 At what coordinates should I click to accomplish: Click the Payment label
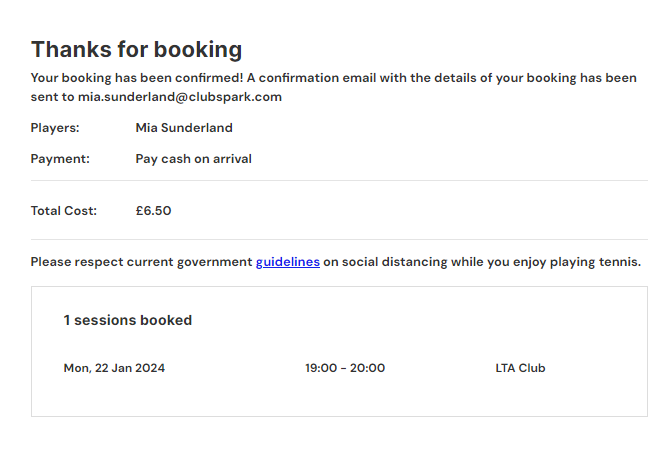point(60,159)
